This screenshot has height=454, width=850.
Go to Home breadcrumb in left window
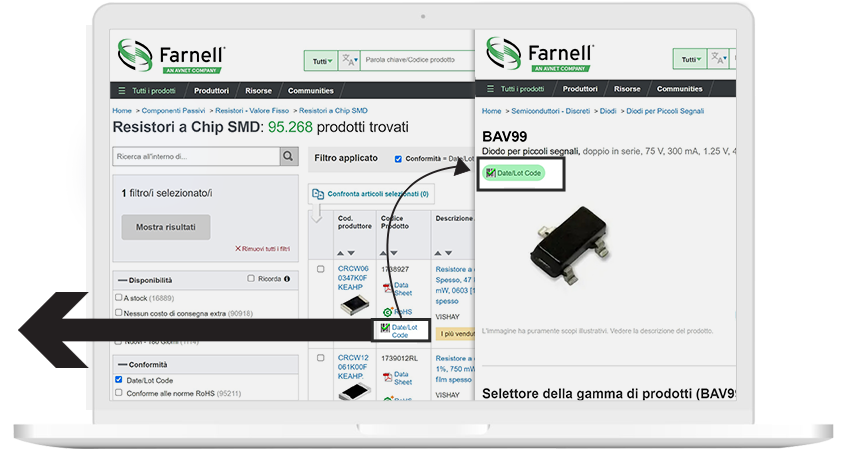coord(122,111)
